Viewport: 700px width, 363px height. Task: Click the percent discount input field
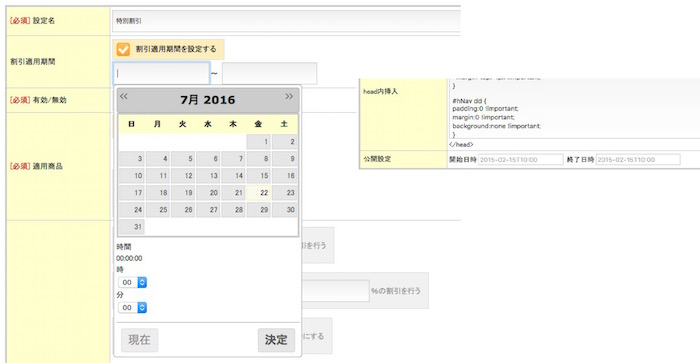(x=335, y=291)
